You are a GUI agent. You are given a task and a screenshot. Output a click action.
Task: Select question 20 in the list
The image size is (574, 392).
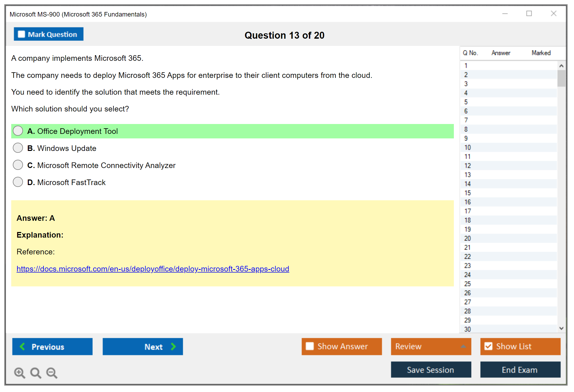click(467, 238)
